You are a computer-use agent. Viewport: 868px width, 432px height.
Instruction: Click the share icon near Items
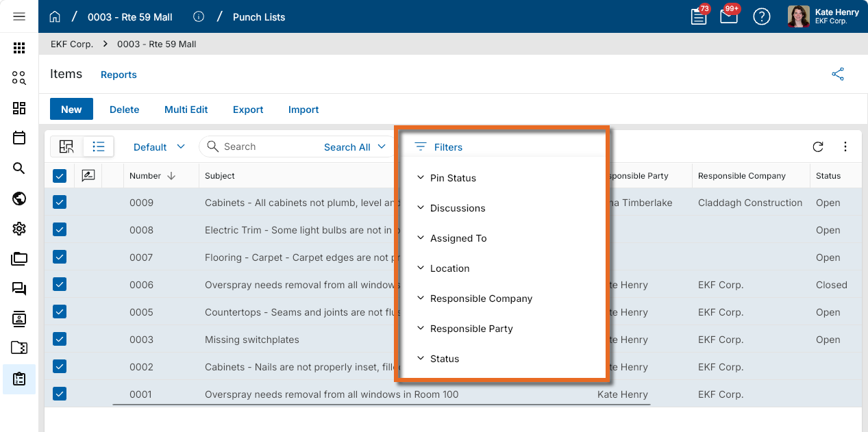click(x=838, y=74)
